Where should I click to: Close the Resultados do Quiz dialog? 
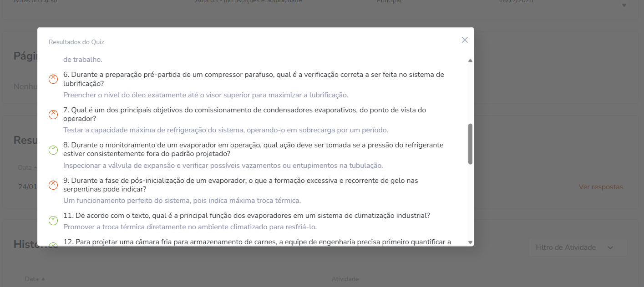465,40
